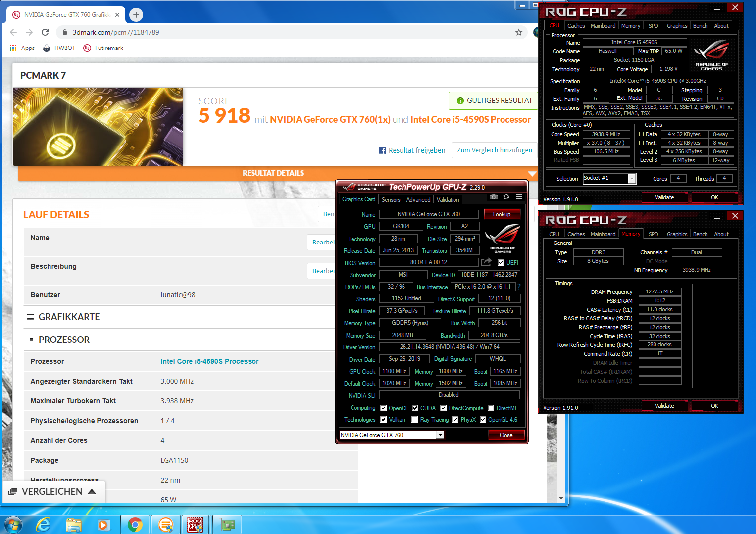Click the PCMark 7 result thumbnail image
Image resolution: width=756 pixels, height=534 pixels.
point(98,127)
